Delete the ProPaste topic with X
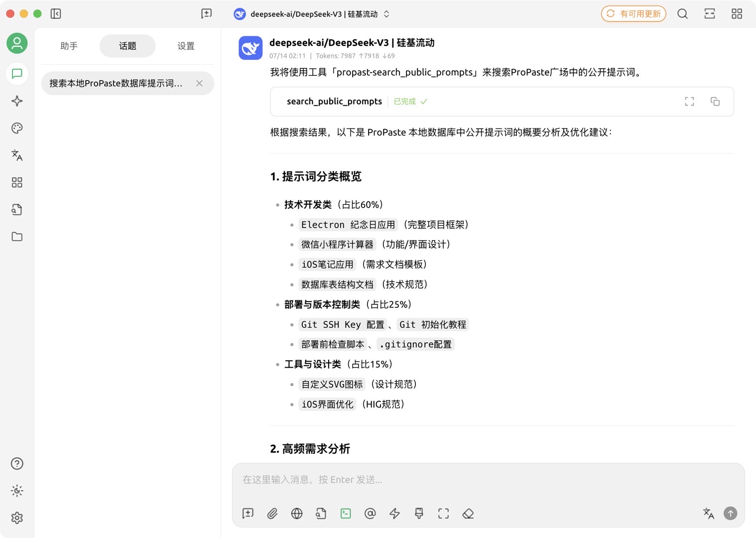756x538 pixels. point(199,83)
